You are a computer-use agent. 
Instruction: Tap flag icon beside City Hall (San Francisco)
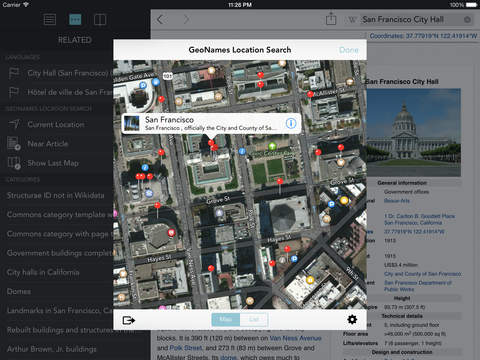[14, 73]
